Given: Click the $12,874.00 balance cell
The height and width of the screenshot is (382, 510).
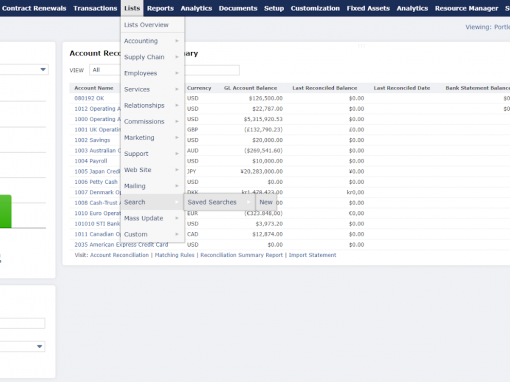Looking at the screenshot, I should click(267, 234).
